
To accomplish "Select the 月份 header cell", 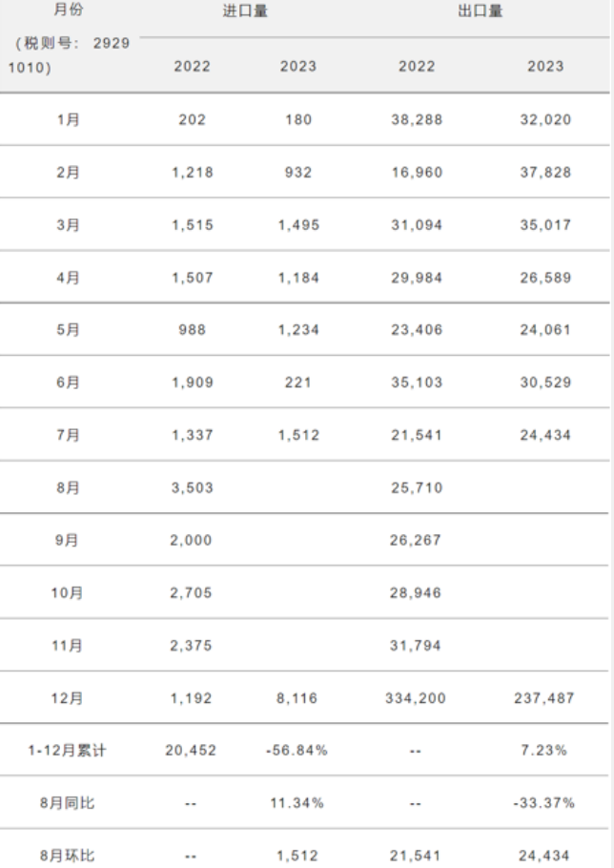I will coord(69,10).
